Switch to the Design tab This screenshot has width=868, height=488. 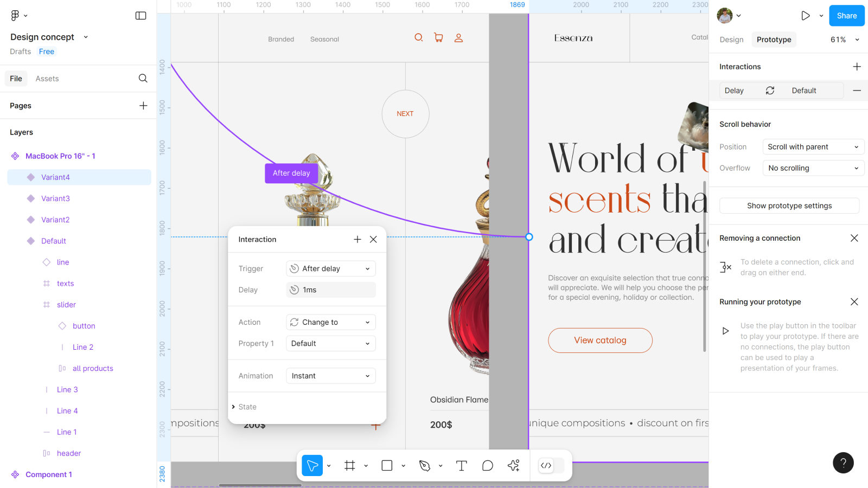[731, 40]
